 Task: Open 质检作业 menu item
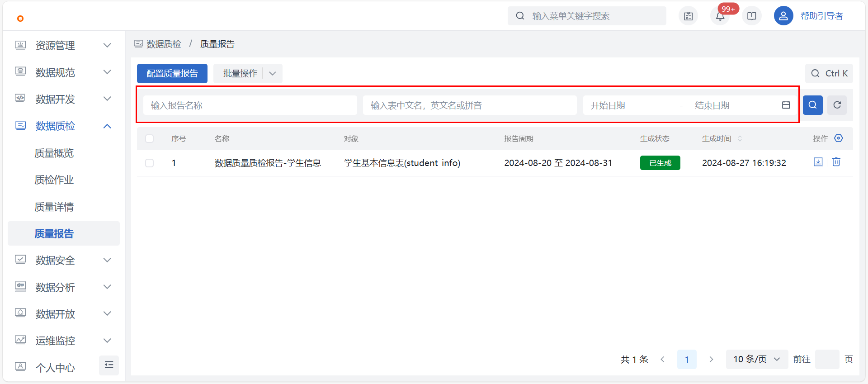coord(54,180)
